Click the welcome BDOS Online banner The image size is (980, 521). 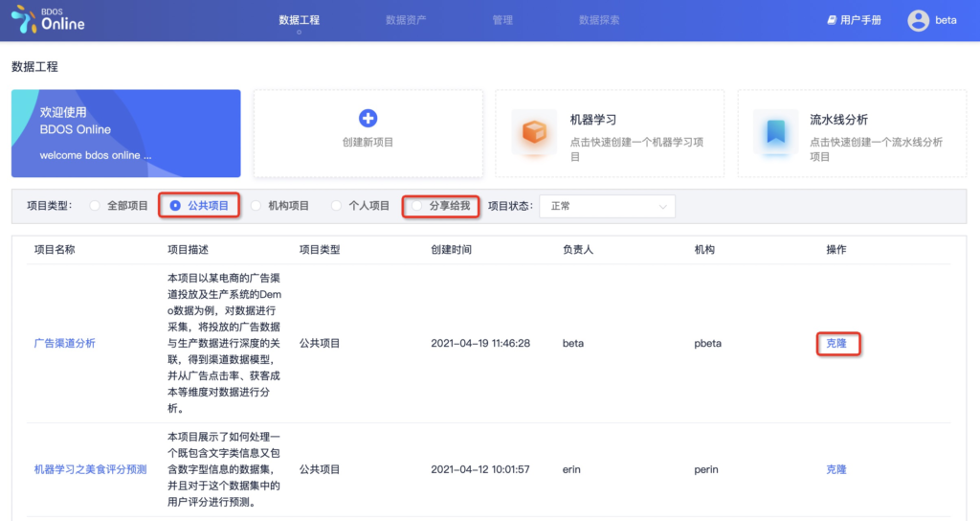(125, 133)
